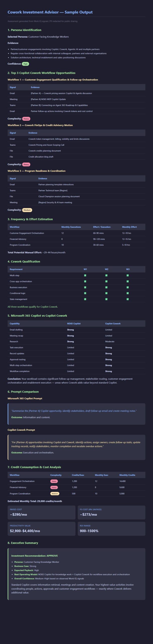
Task: Select the 2. Top 3 Copilot Cowork Workflow Opportunities heading
Action: point(41,73)
